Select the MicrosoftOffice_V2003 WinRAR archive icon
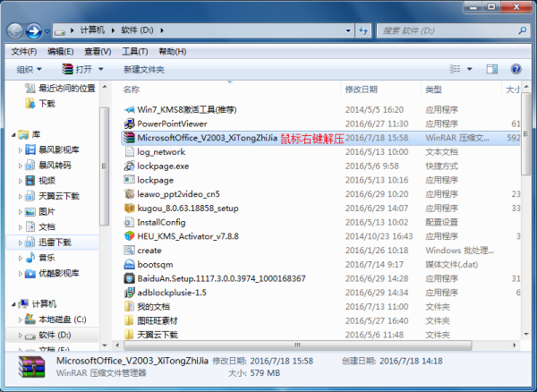 coord(129,138)
